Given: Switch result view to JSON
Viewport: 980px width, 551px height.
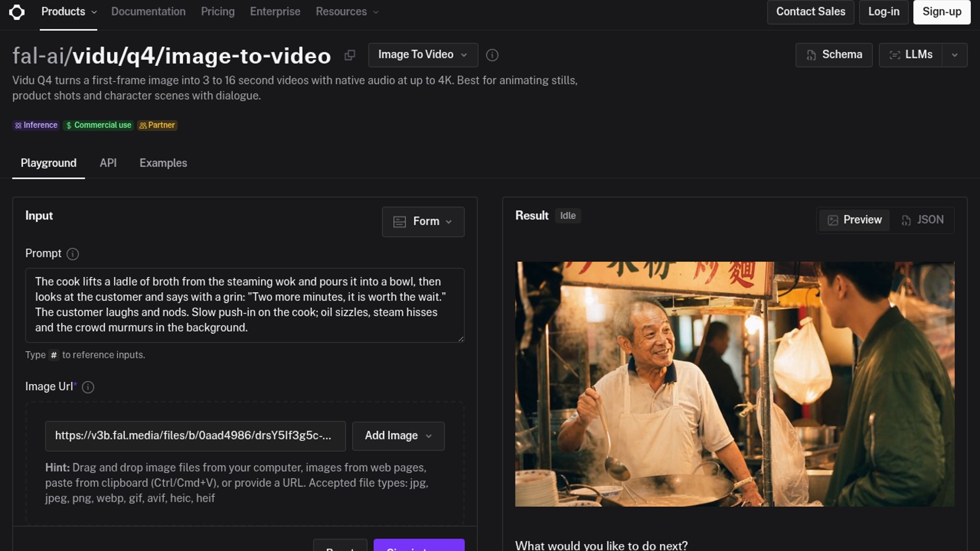Looking at the screenshot, I should tap(922, 220).
